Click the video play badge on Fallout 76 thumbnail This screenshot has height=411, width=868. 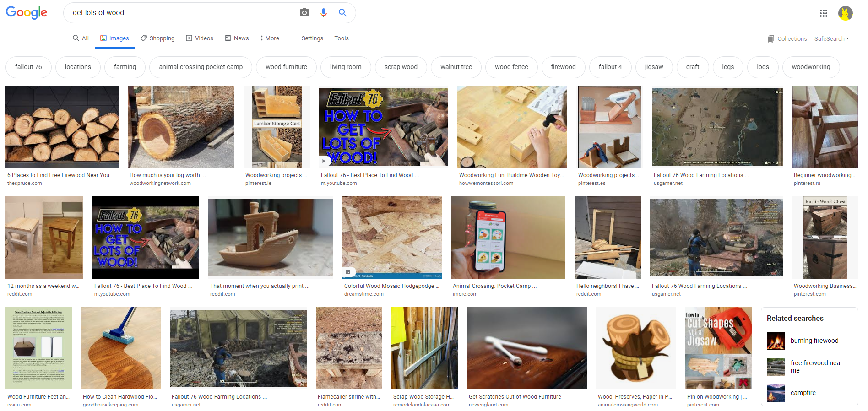324,161
